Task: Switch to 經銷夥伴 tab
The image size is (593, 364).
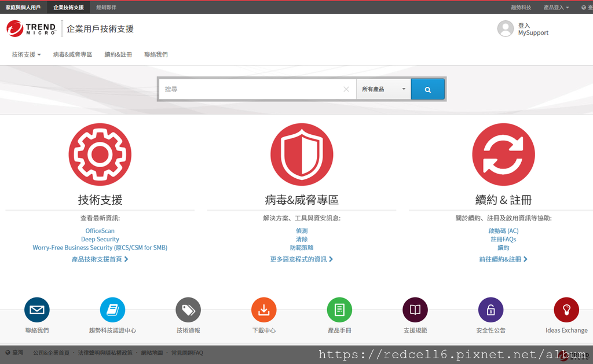Action: coord(107,7)
